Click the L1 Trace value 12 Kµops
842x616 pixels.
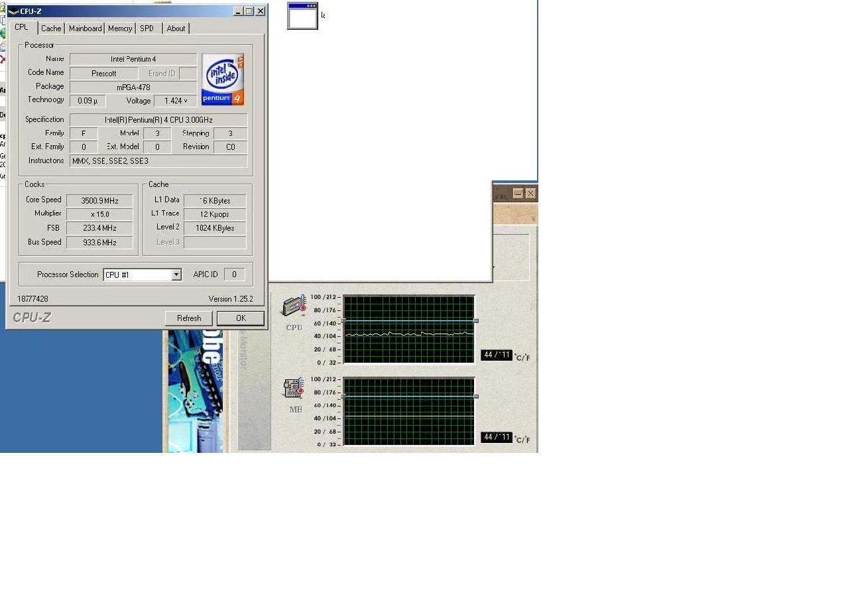pos(215,214)
